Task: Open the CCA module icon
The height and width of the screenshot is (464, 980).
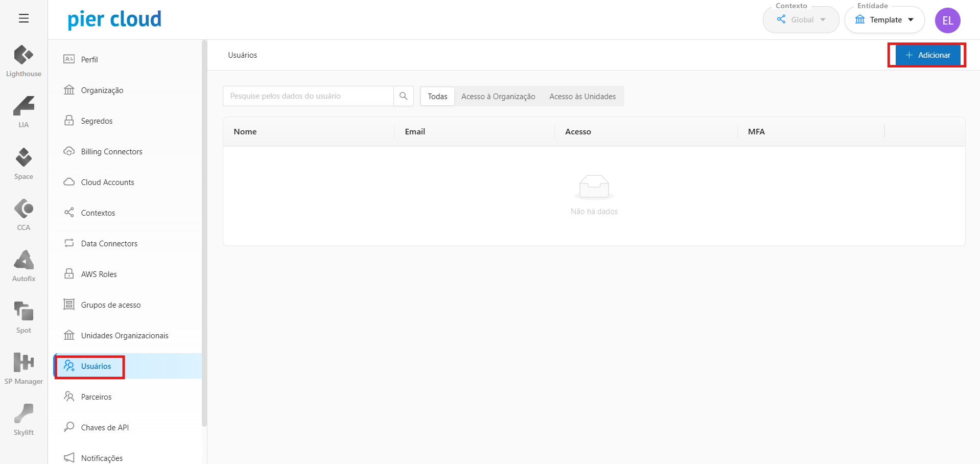Action: (24, 214)
